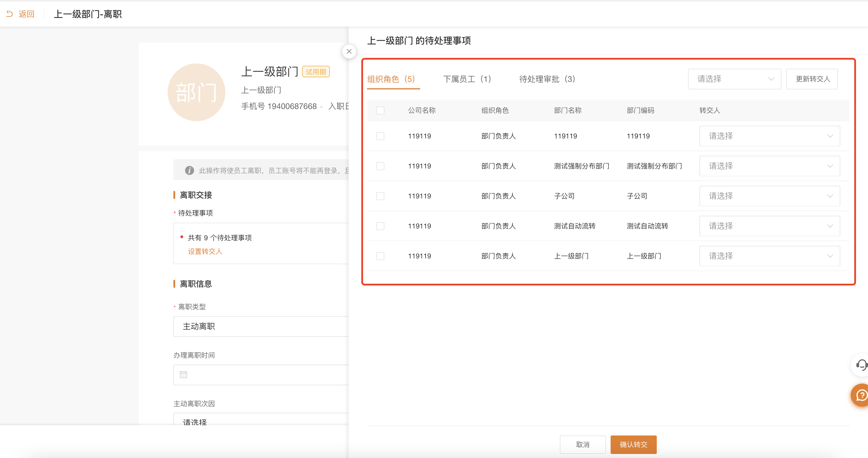Image resolution: width=868 pixels, height=458 pixels.
Task: Click the page title 上一级部门-离职
Action: click(88, 14)
